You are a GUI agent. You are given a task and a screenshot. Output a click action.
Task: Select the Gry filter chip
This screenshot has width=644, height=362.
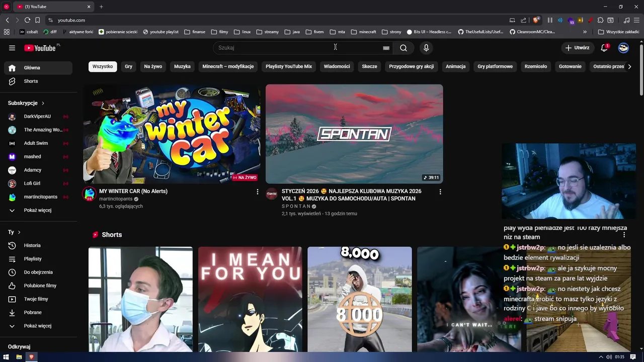coord(129,66)
